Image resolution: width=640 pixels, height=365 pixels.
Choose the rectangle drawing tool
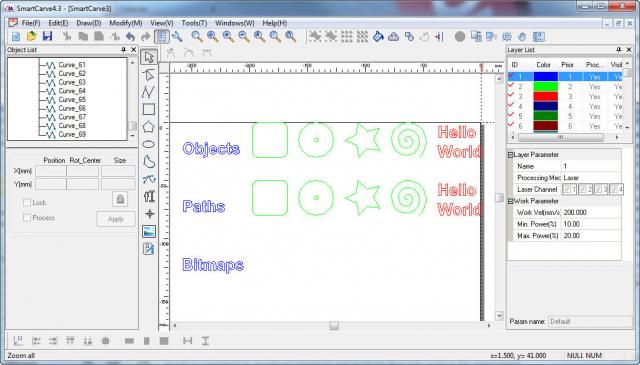point(149,109)
